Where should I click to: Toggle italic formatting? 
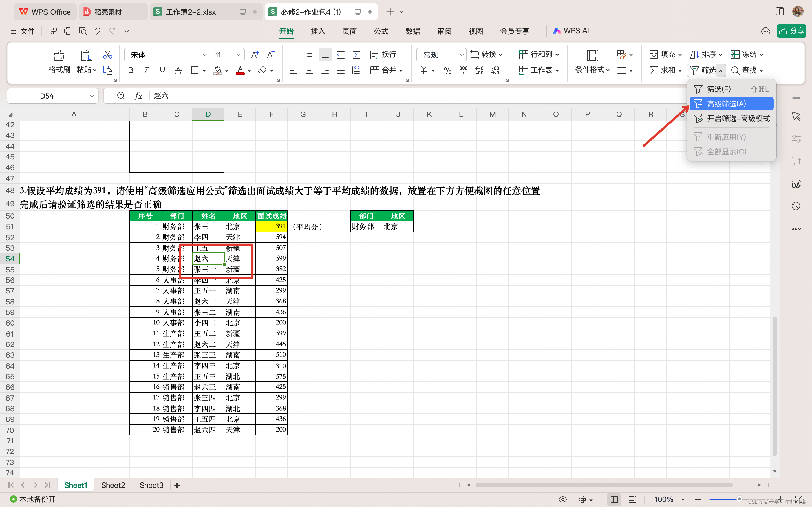[146, 70]
